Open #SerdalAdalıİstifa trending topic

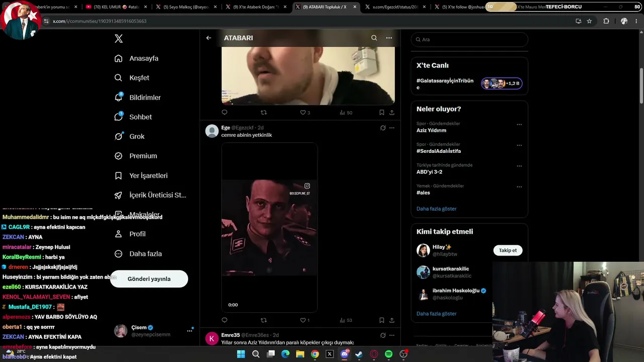[439, 151]
